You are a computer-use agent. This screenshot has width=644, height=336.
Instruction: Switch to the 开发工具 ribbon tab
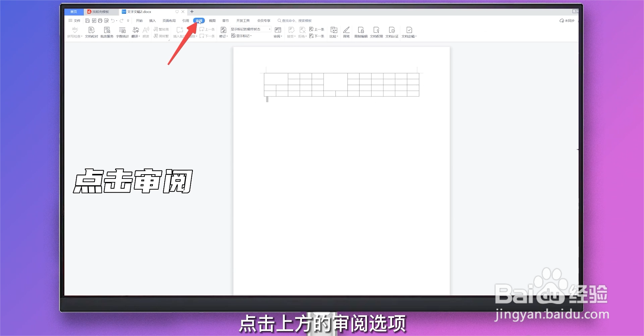pos(243,21)
